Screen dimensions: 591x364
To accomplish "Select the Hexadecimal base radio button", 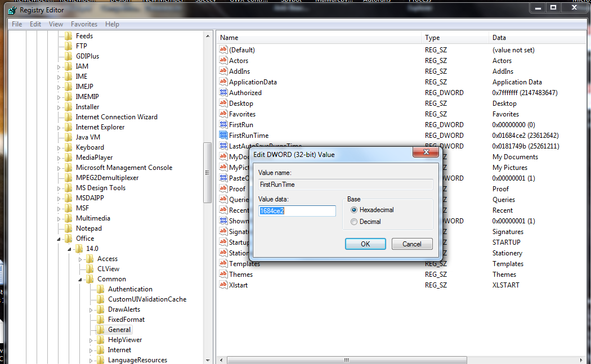I will tap(353, 210).
